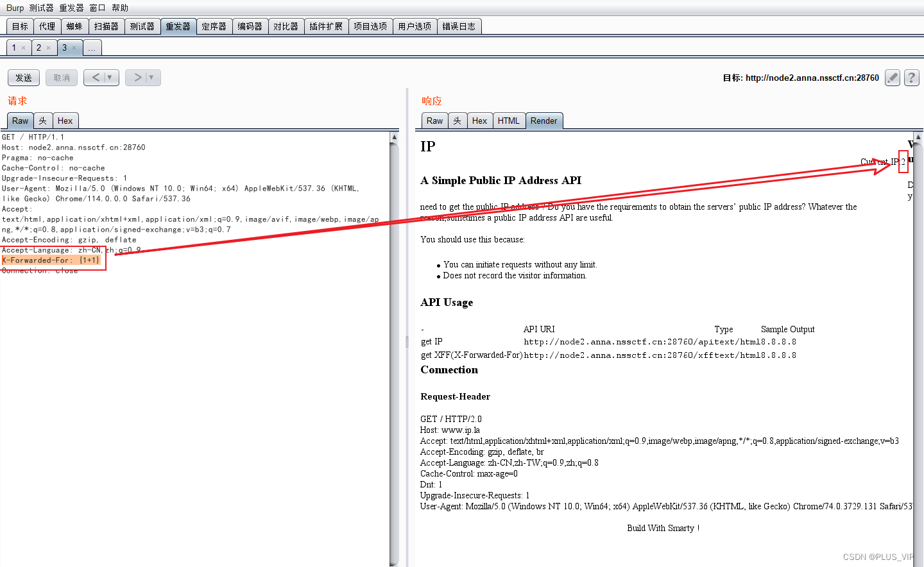The width and height of the screenshot is (924, 567).
Task: Click the Accept-Encoding: gzip, deflate line
Action: (x=69, y=240)
